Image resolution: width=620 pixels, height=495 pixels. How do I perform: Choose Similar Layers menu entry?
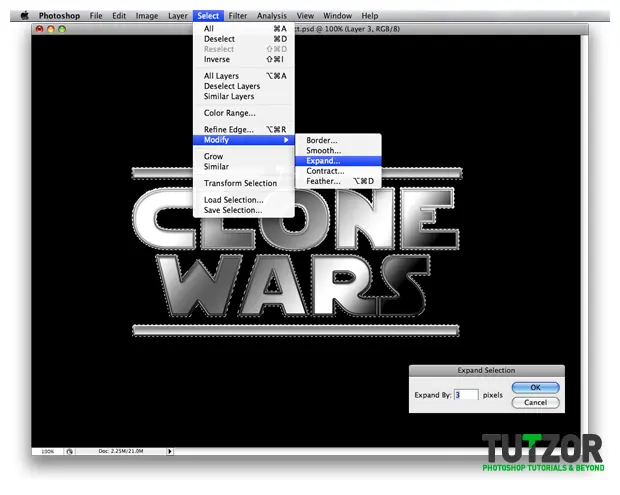coord(244,96)
